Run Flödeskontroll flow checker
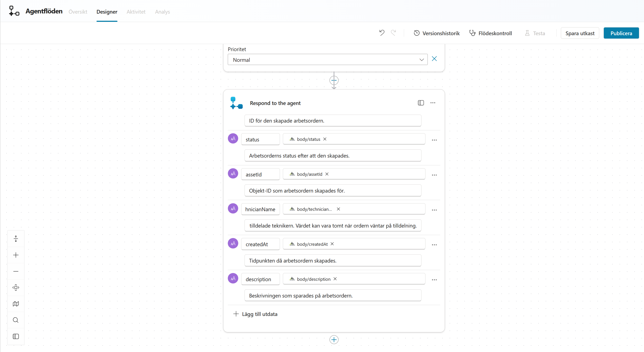 490,33
